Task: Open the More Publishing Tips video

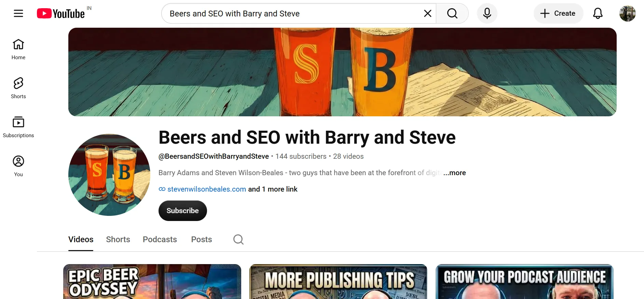Action: [x=338, y=282]
